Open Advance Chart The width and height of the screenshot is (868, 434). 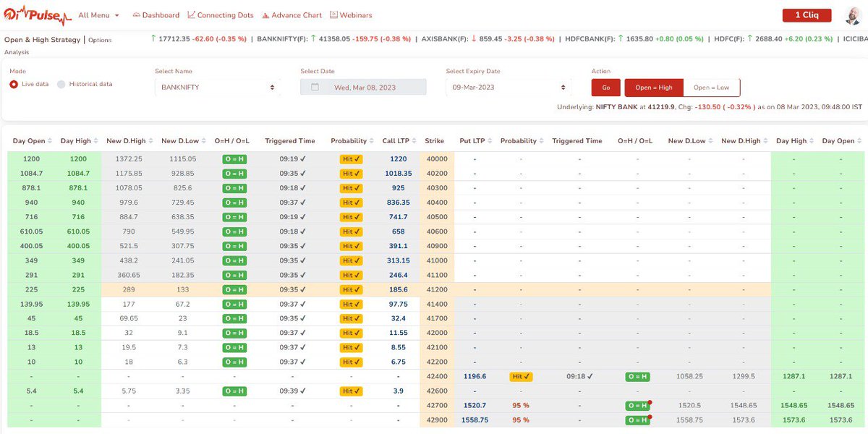point(292,15)
